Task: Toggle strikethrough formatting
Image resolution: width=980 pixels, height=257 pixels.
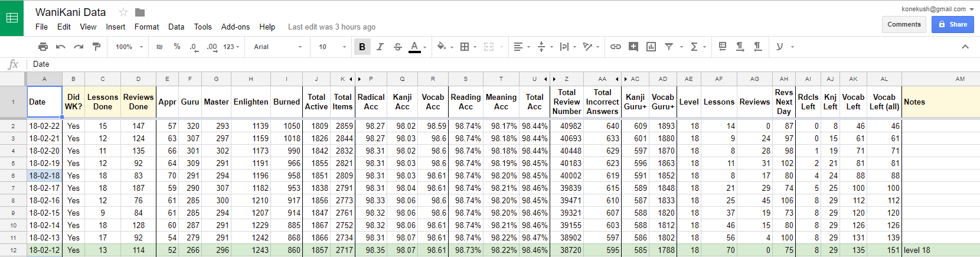Action: click(x=397, y=47)
